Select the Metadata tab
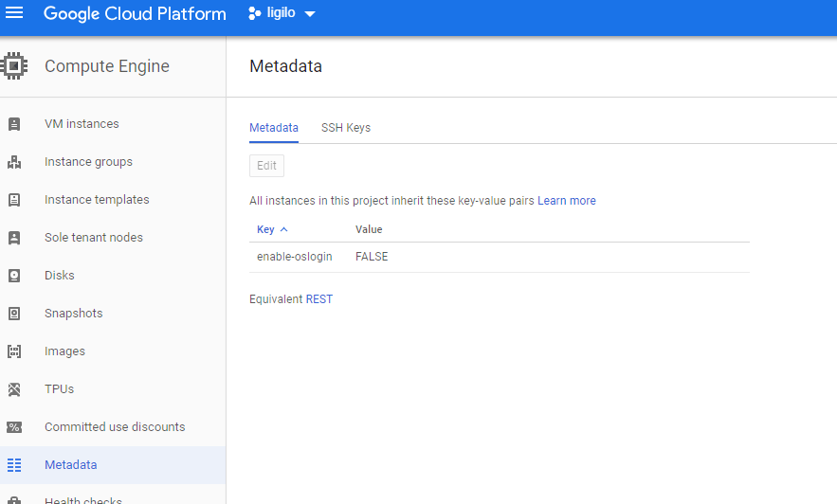Viewport: 837px width, 504px height. tap(274, 128)
